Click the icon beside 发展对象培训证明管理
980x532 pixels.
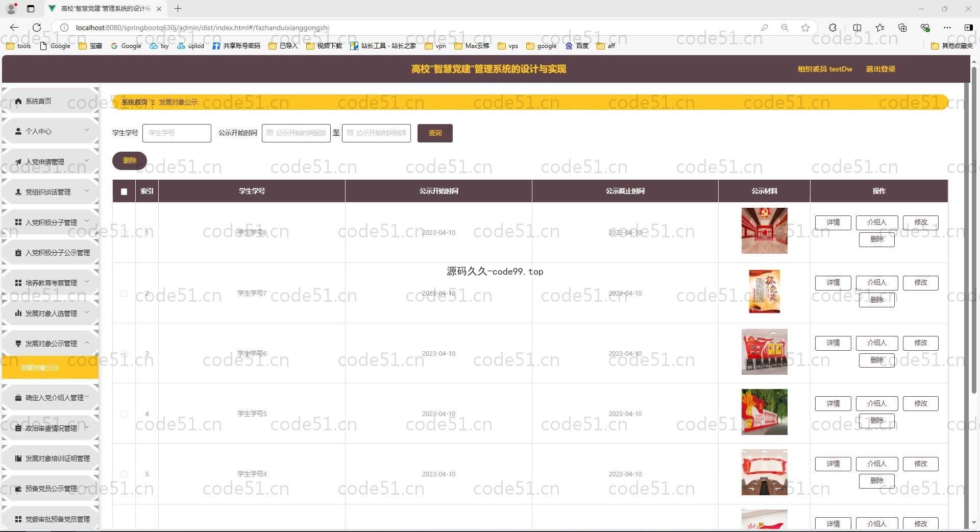tap(18, 458)
